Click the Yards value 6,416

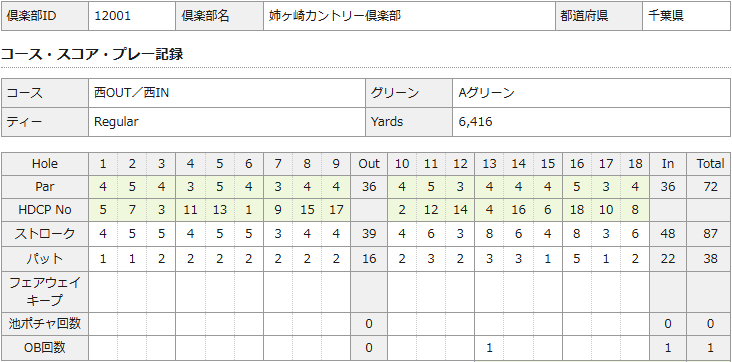(x=475, y=122)
